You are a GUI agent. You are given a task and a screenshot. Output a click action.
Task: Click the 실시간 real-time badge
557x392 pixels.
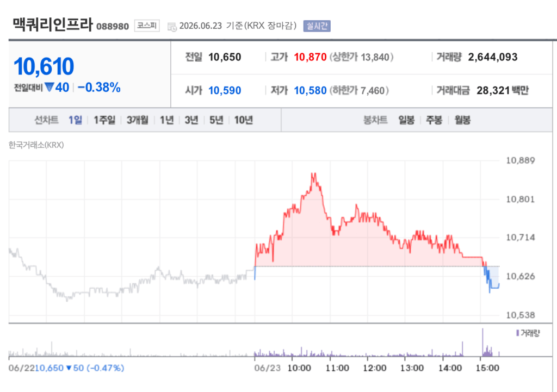click(x=317, y=26)
